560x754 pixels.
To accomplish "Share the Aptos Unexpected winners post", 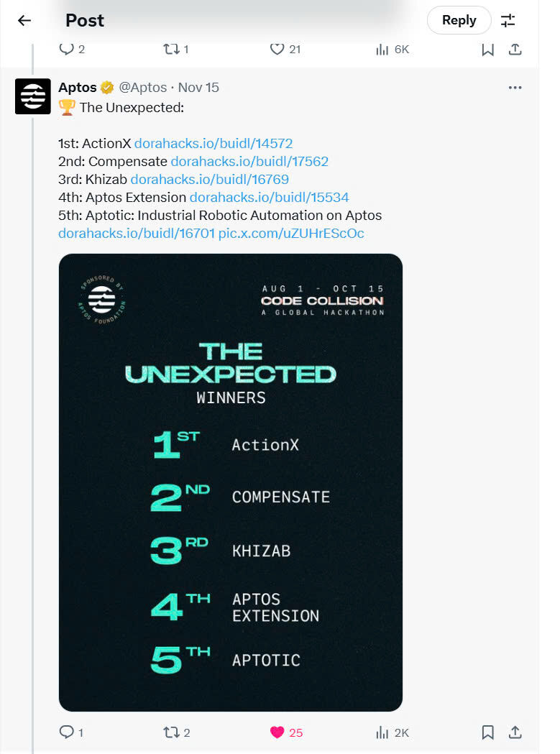I will (515, 732).
